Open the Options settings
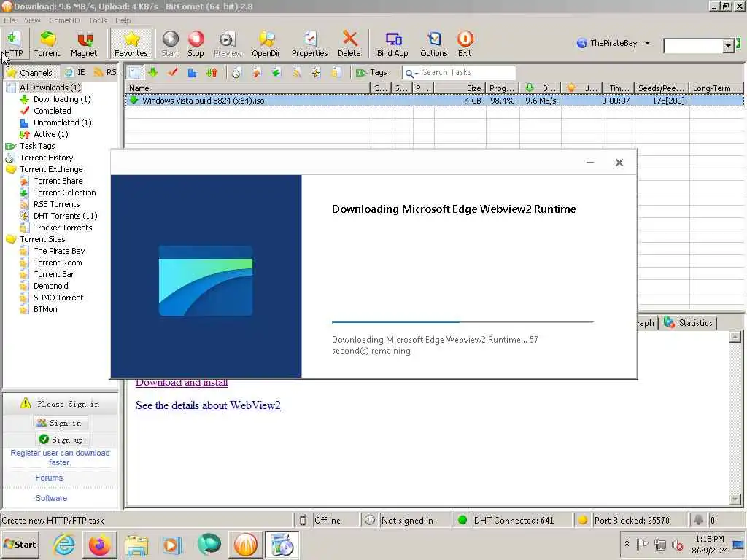 [x=433, y=44]
